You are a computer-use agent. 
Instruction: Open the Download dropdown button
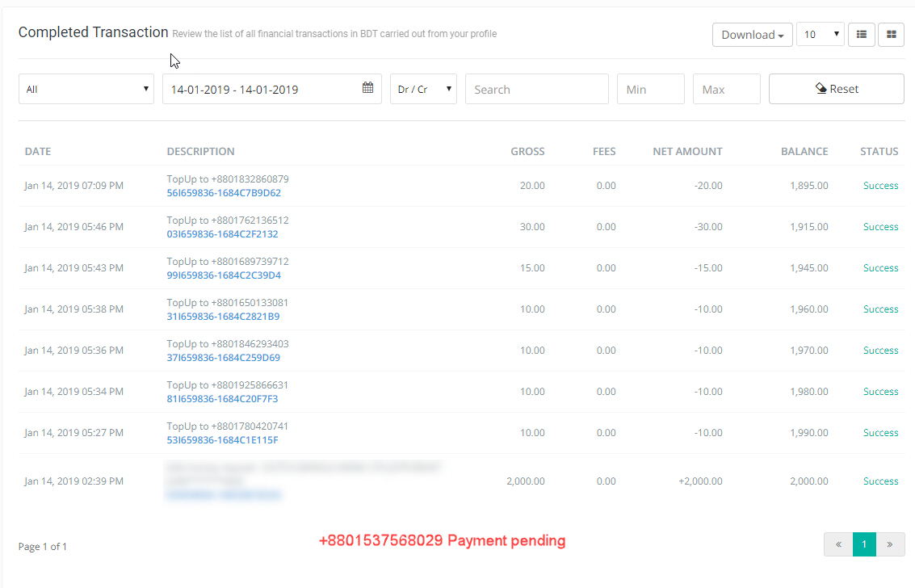[752, 35]
